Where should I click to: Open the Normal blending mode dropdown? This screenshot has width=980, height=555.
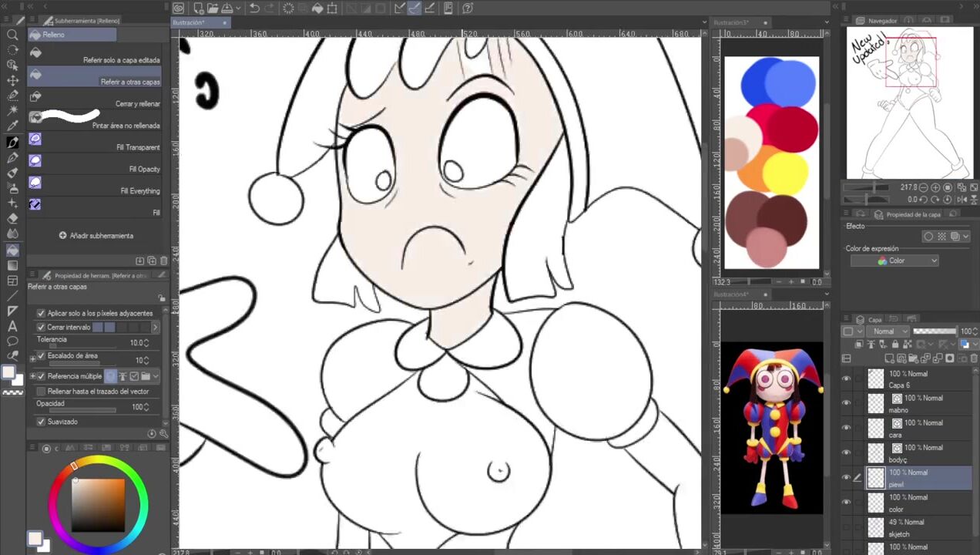pos(888,331)
